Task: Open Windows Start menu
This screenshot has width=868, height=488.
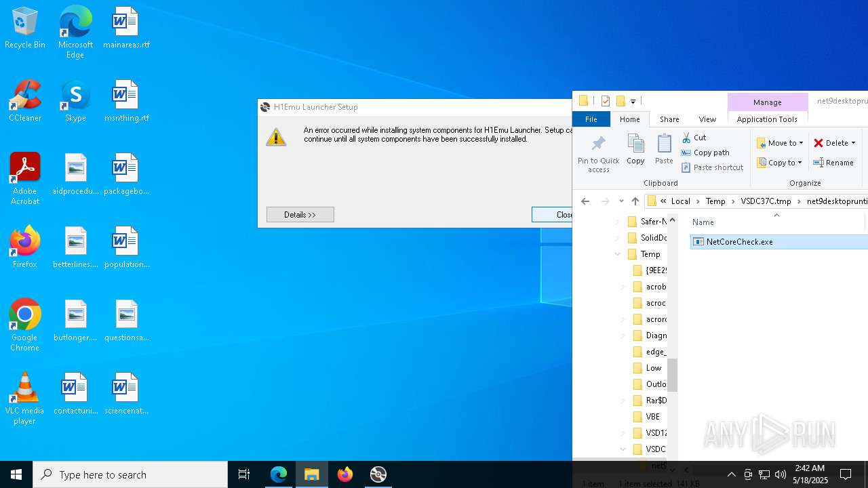Action: pos(16,474)
